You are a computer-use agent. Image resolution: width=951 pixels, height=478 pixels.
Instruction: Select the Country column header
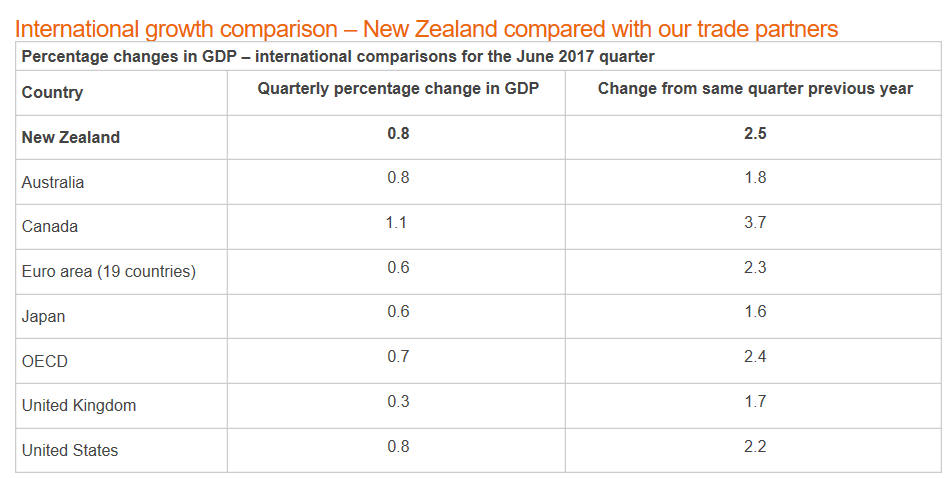52,93
